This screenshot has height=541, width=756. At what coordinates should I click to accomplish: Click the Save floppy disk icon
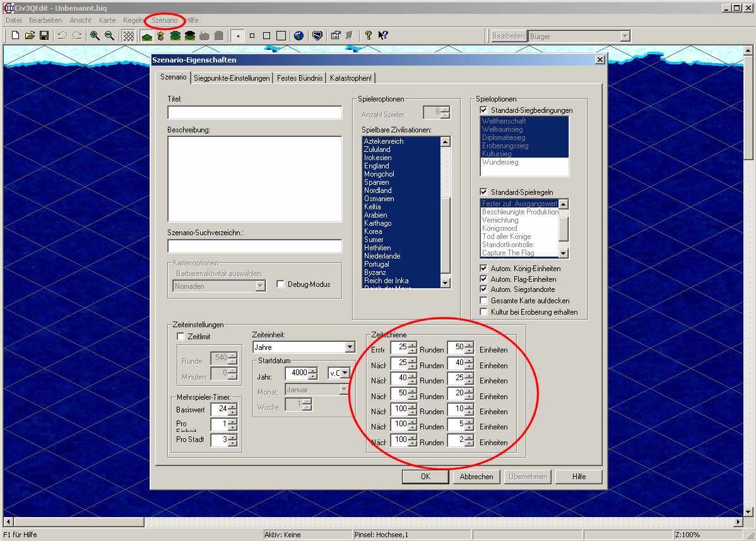tap(44, 36)
